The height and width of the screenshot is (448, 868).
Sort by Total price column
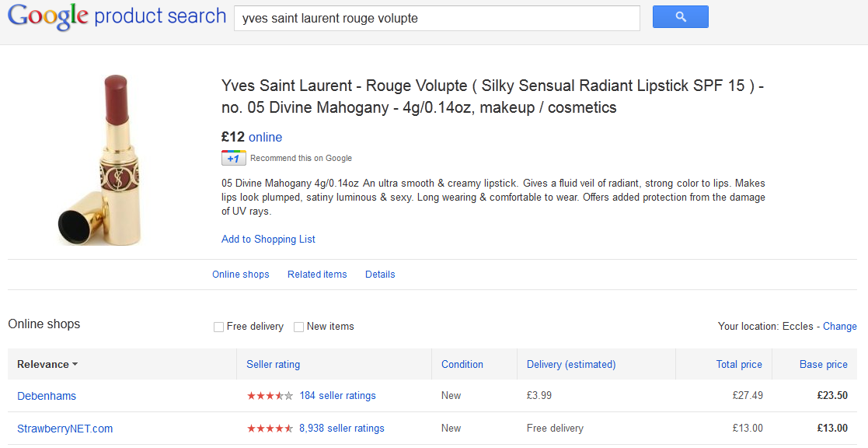coord(739,364)
